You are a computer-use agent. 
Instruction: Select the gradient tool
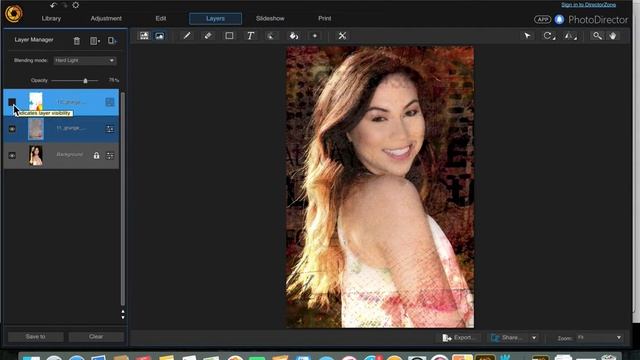(315, 36)
